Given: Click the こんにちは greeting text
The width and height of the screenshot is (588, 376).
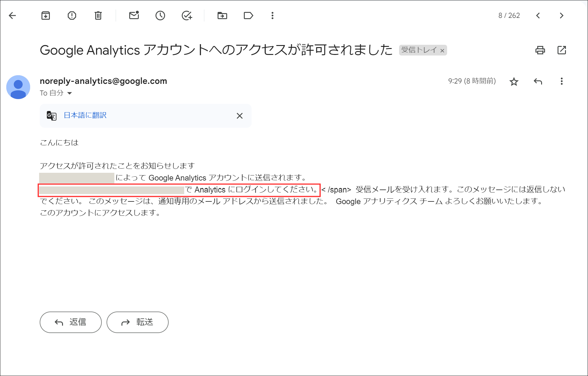Looking at the screenshot, I should pyautogui.click(x=59, y=143).
